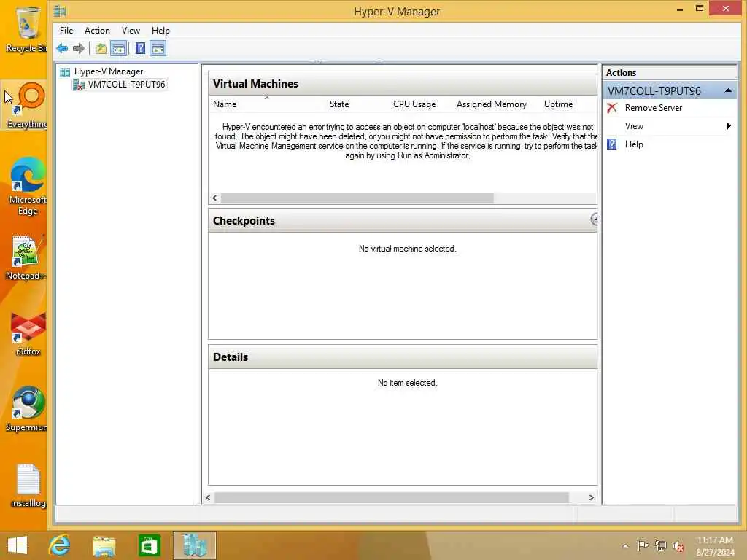Screen dimensions: 747x560
Task: Click the Hyper-V Manager taskbar button
Action: click(x=194, y=545)
